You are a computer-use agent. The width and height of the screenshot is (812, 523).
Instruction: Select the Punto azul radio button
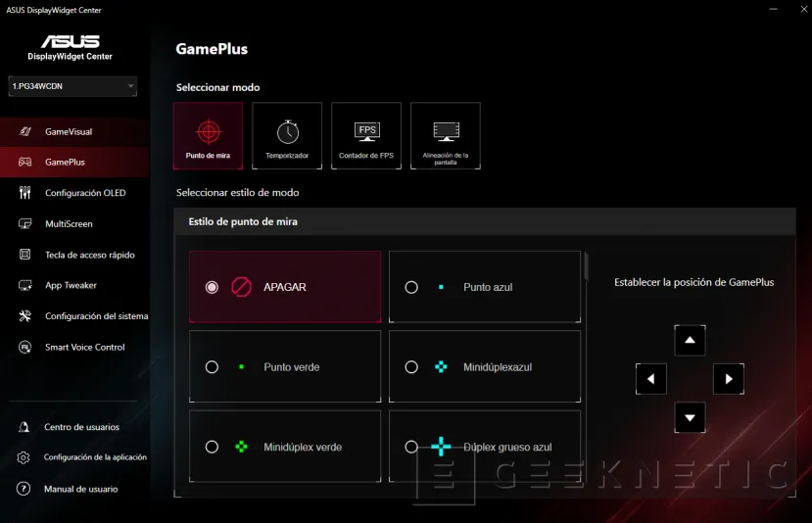coord(411,287)
